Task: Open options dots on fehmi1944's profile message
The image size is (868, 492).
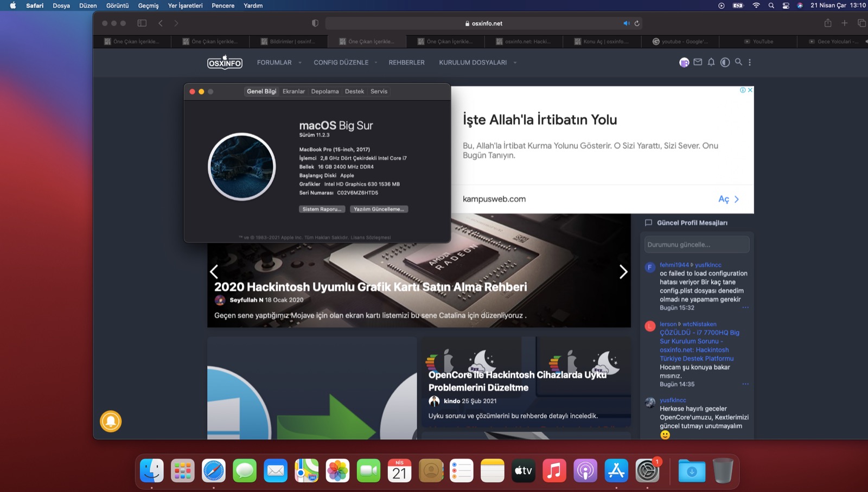Action: [745, 308]
